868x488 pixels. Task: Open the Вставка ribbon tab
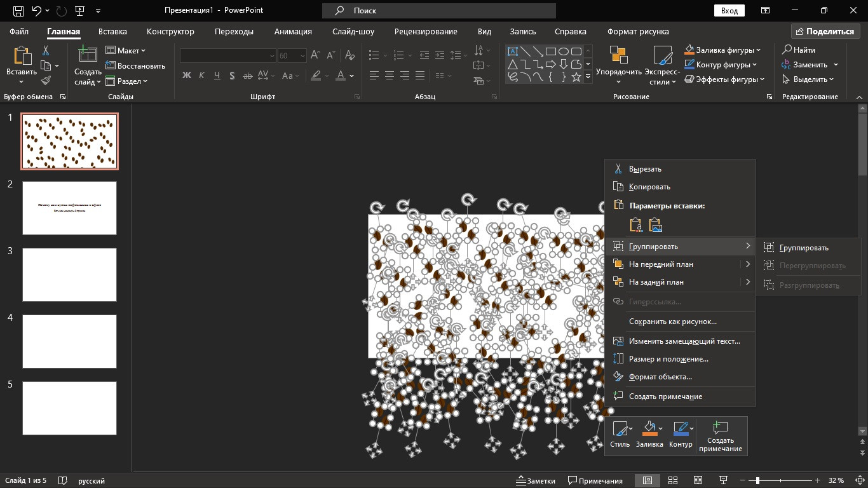(112, 31)
